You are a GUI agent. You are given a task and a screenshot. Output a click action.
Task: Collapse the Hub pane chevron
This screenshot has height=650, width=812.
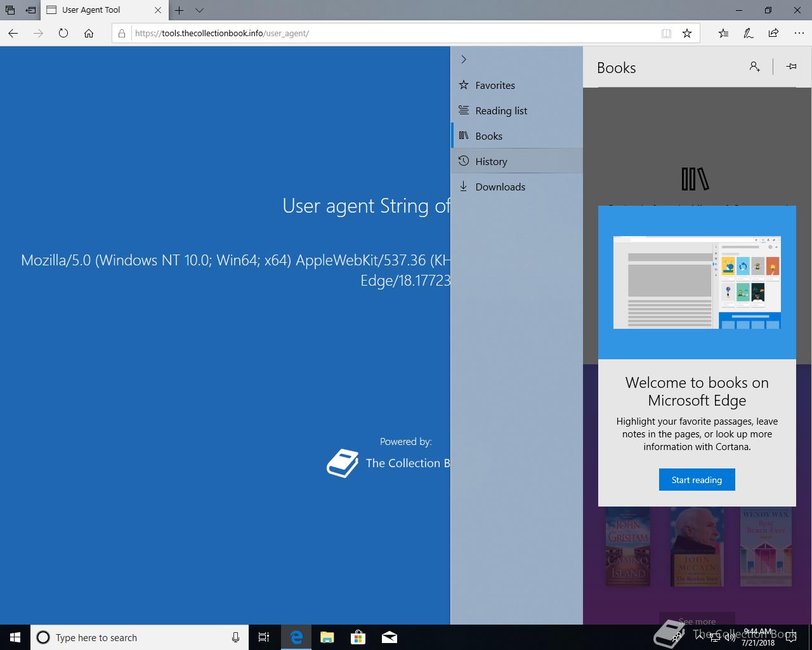[464, 59]
